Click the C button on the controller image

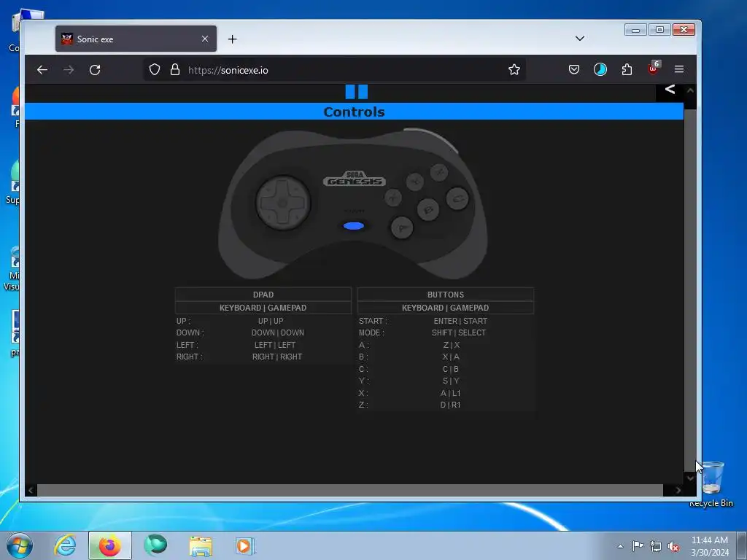(458, 198)
